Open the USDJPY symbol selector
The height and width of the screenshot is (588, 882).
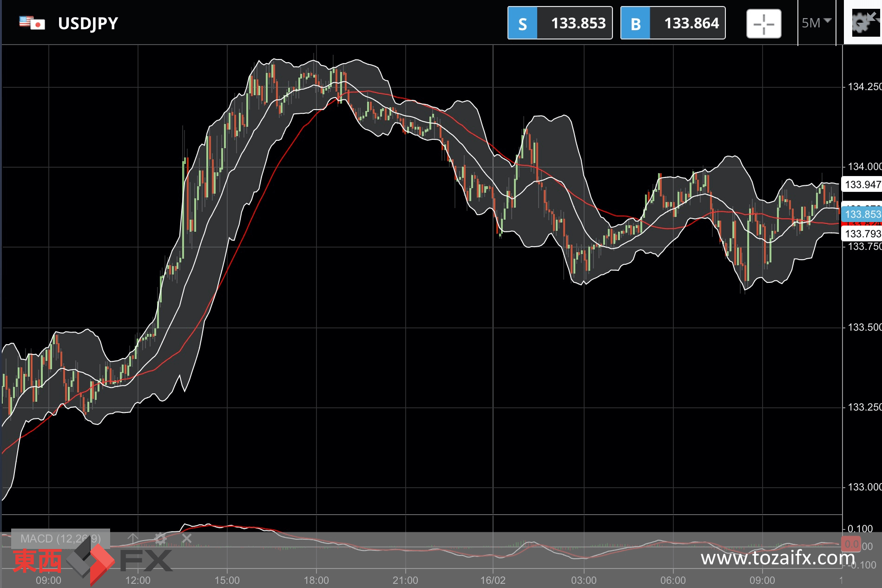(x=88, y=23)
